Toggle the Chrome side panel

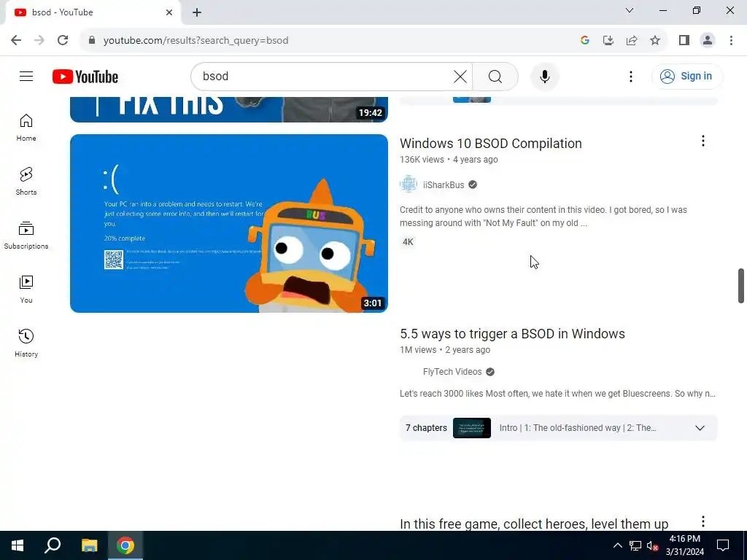684,41
